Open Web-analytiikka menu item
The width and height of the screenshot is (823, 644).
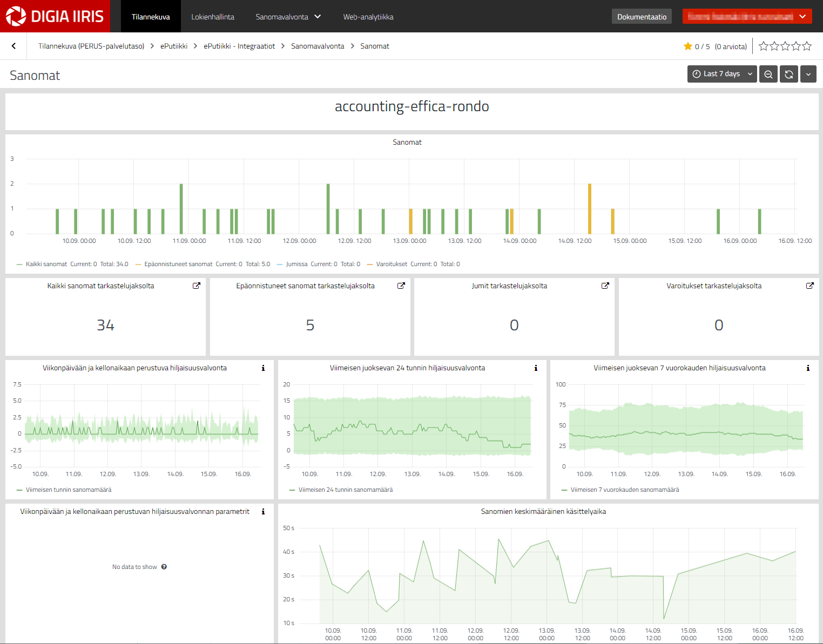pyautogui.click(x=368, y=17)
